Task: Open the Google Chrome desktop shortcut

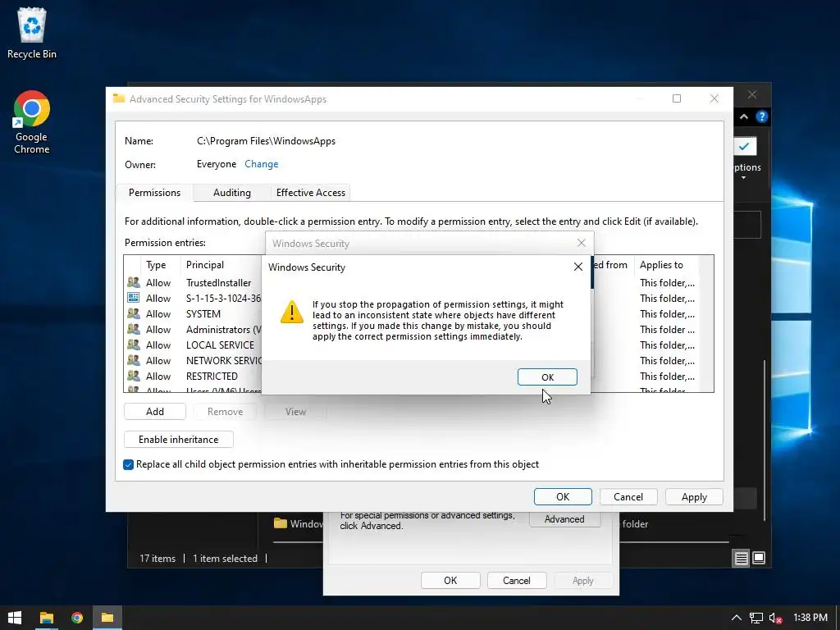Action: coord(32,123)
